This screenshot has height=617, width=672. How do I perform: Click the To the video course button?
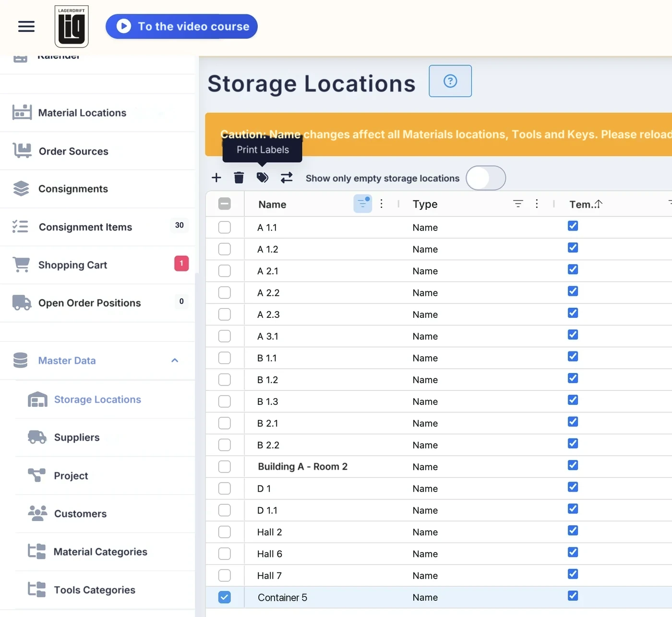tap(181, 26)
